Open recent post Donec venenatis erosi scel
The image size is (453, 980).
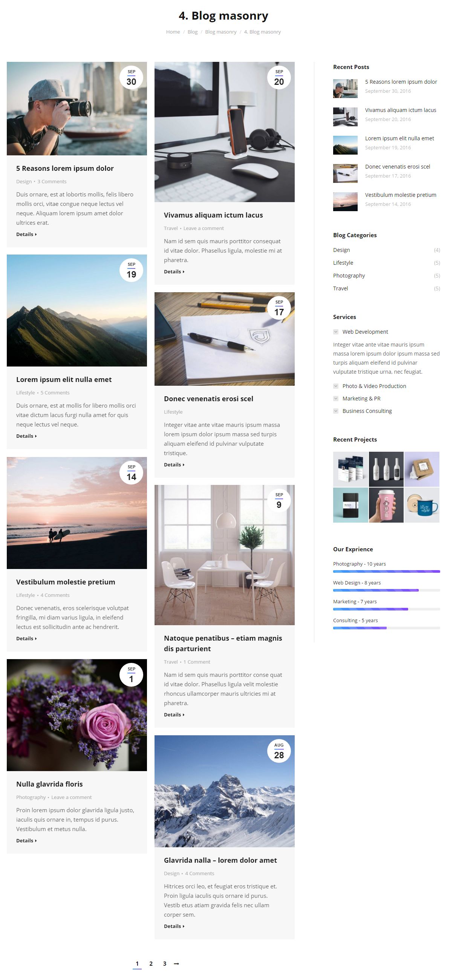(398, 167)
